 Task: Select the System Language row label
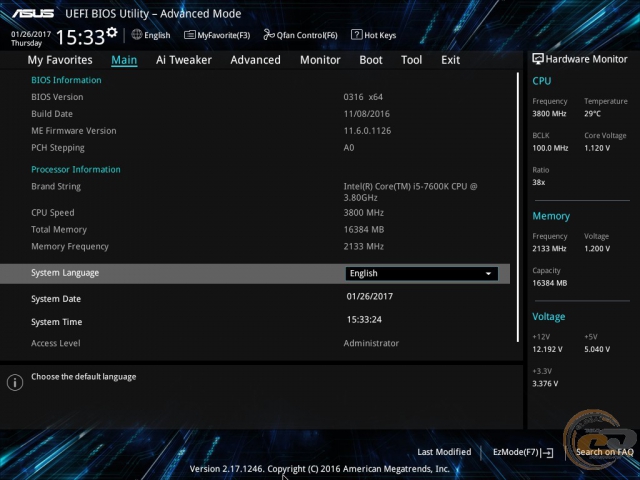(65, 273)
